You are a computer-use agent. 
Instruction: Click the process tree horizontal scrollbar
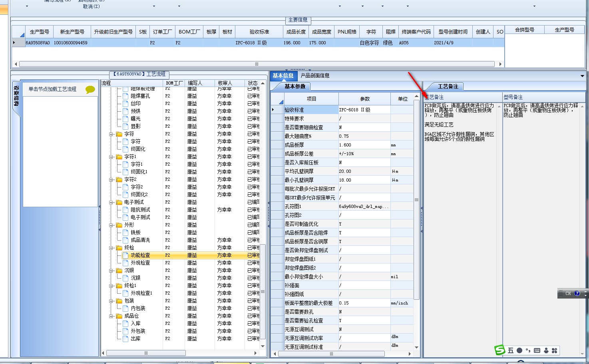tap(146, 353)
